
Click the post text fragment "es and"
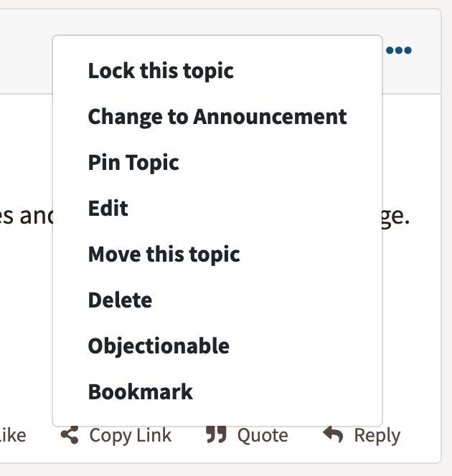pyautogui.click(x=25, y=215)
